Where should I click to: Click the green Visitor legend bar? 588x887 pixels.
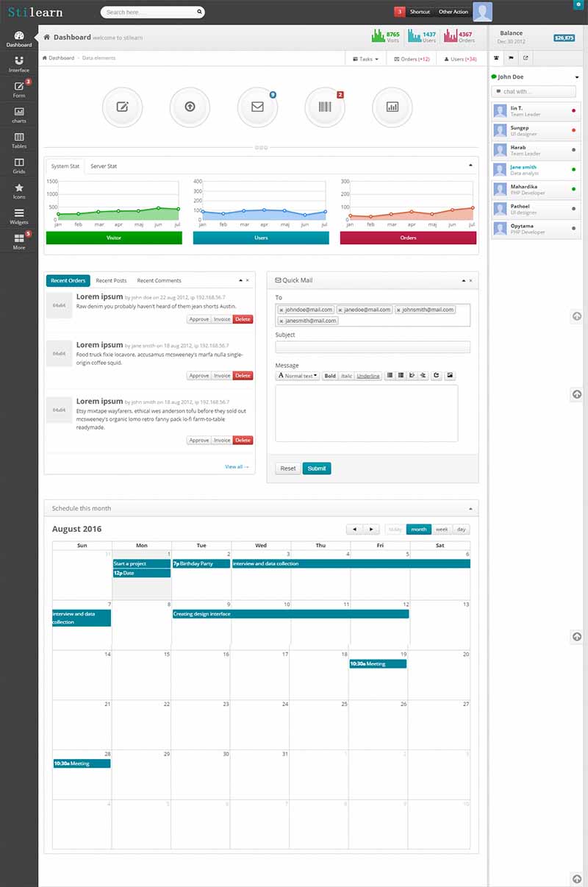(x=113, y=238)
